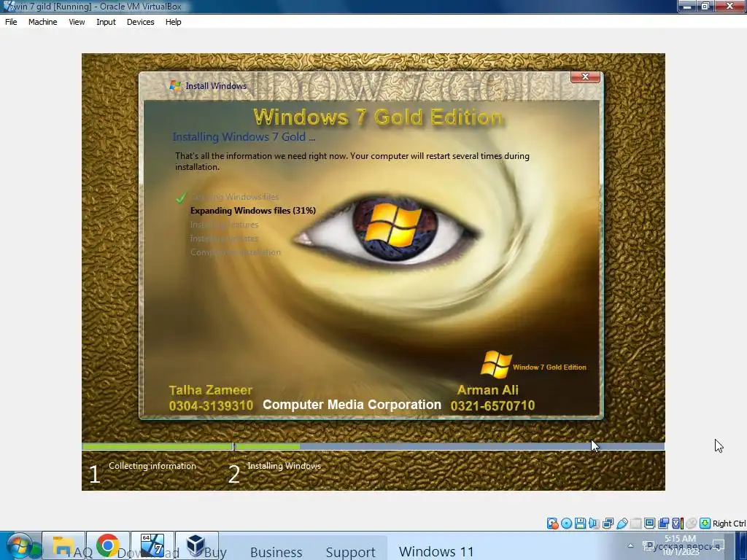
Task: Click the recording status icon
Action: pos(663,524)
